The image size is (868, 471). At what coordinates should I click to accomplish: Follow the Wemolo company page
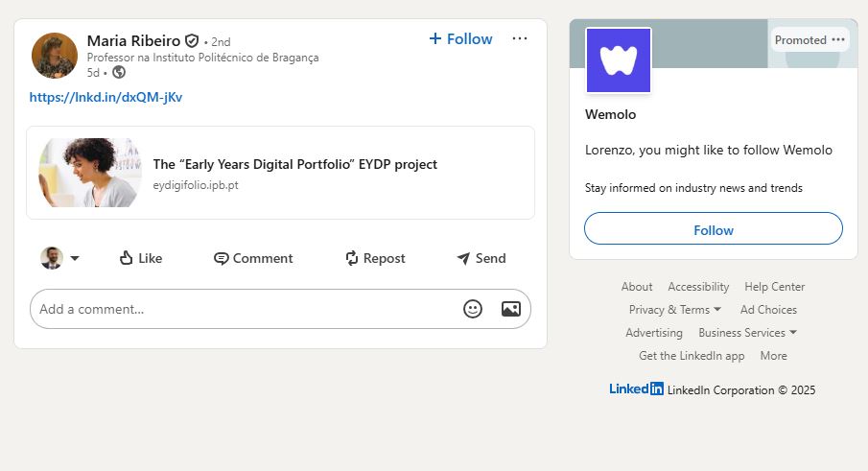point(713,229)
